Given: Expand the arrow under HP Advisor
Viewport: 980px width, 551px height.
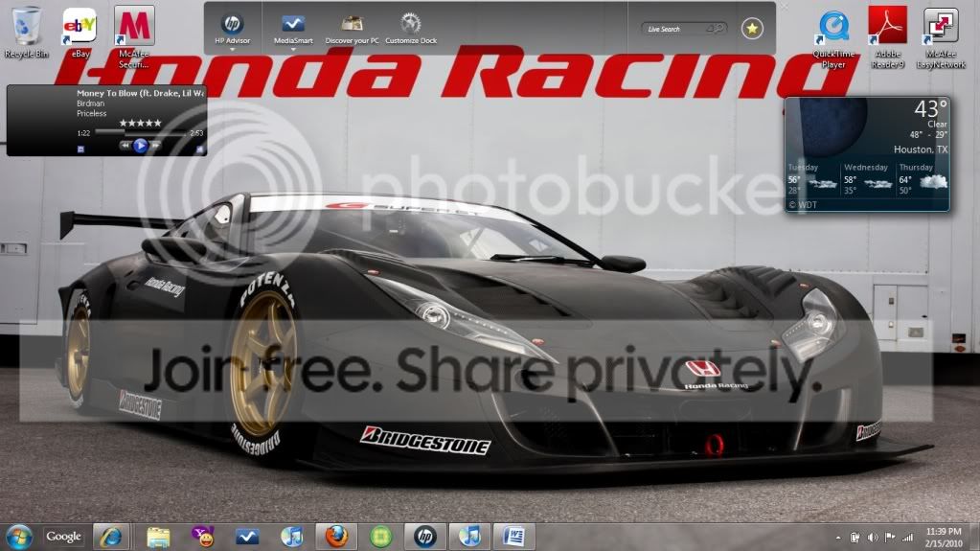Looking at the screenshot, I should point(232,50).
